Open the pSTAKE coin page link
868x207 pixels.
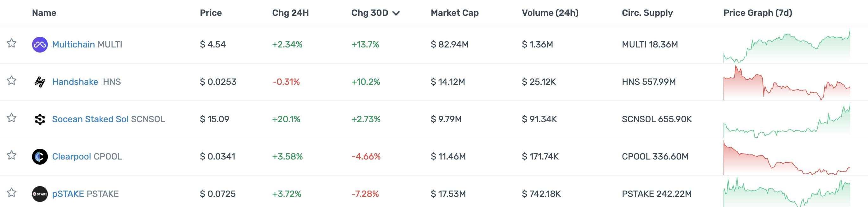pyautogui.click(x=68, y=194)
